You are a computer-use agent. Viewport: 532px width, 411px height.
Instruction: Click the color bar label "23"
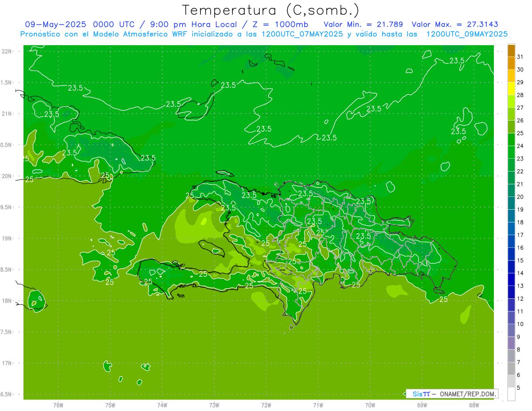point(520,159)
